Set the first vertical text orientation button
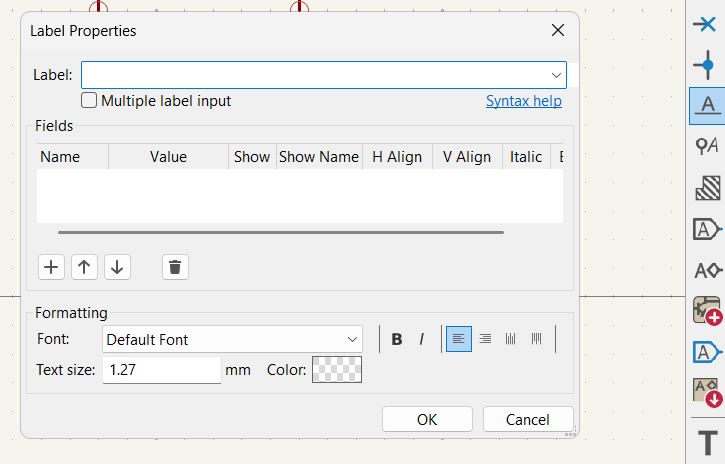725x464 pixels. click(510, 339)
